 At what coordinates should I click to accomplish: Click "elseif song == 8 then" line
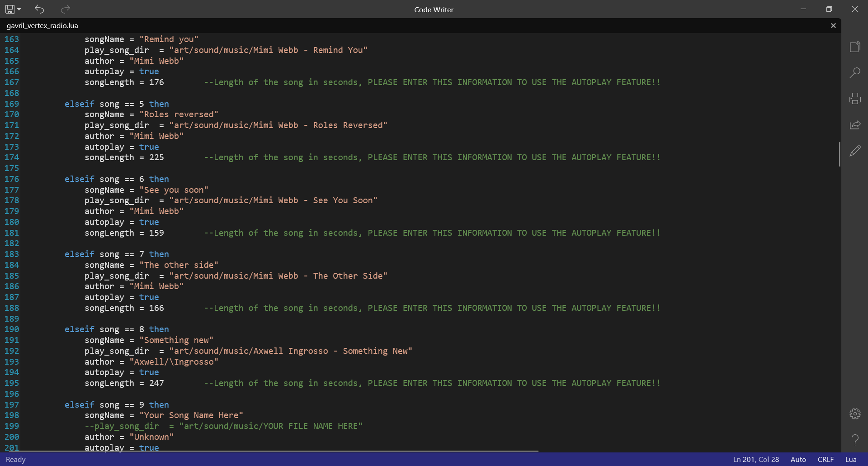pos(117,329)
